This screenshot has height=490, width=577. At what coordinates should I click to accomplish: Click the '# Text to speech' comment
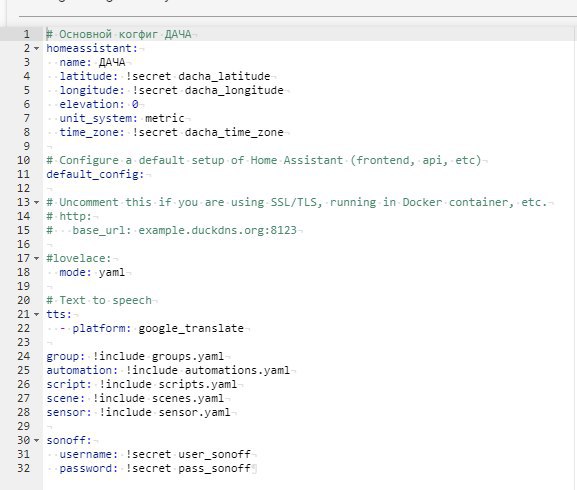click(x=99, y=300)
